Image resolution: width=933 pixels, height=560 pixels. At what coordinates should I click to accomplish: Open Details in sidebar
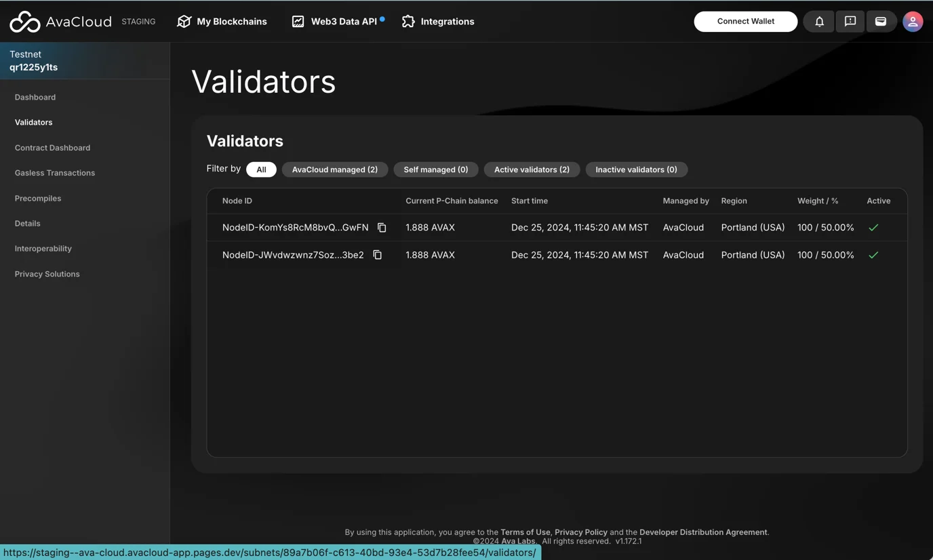pyautogui.click(x=28, y=224)
